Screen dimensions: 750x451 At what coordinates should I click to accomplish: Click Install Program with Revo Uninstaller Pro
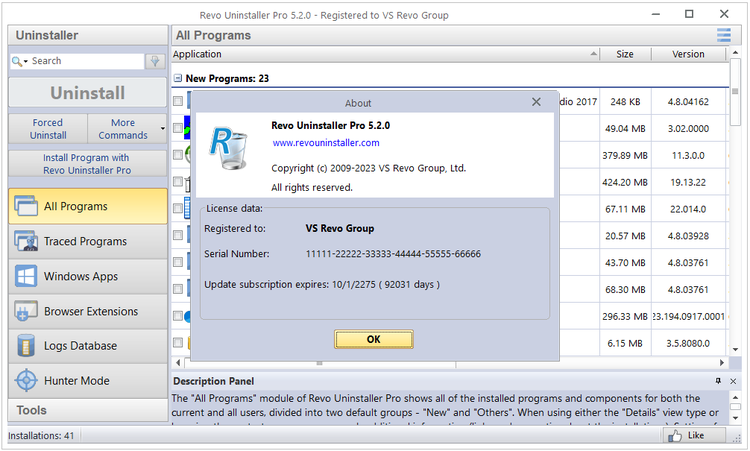coord(88,164)
